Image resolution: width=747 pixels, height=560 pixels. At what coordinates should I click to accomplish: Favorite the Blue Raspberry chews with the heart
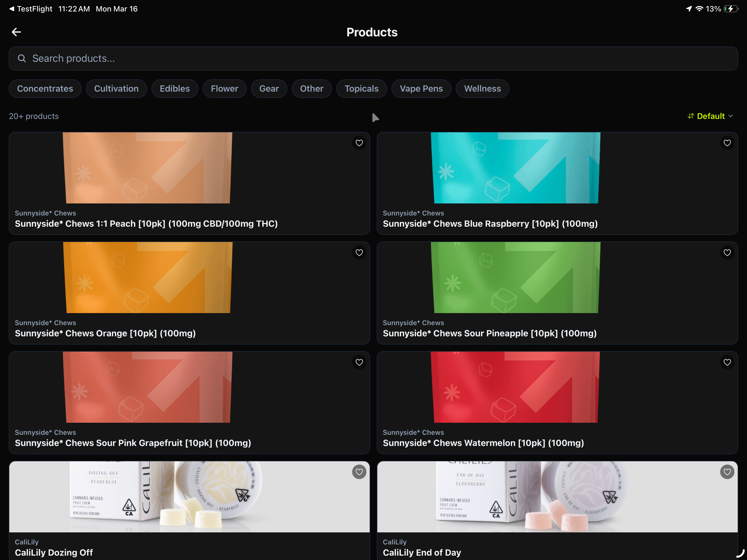[x=727, y=143]
